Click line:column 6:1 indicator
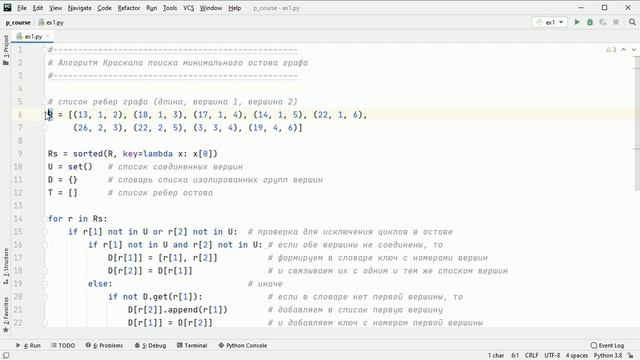This screenshot has width=640, height=360. point(515,356)
